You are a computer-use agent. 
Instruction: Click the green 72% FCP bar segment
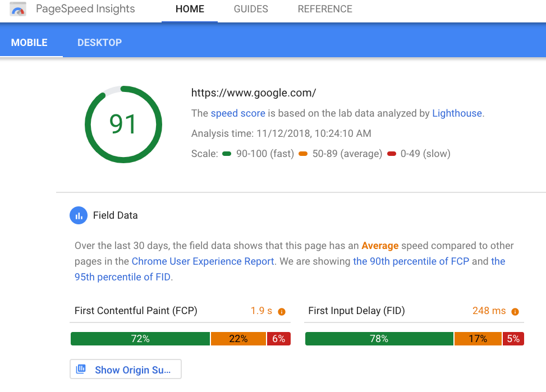point(140,339)
